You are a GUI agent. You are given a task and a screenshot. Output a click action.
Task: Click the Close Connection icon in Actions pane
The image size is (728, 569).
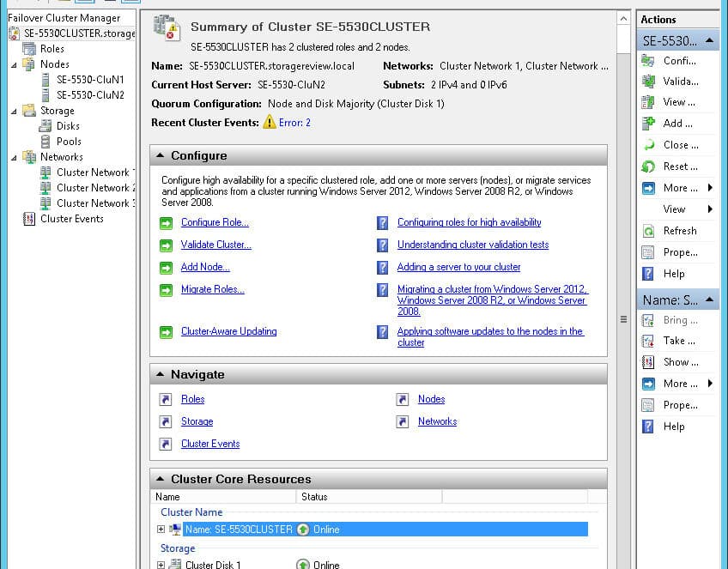click(x=647, y=145)
